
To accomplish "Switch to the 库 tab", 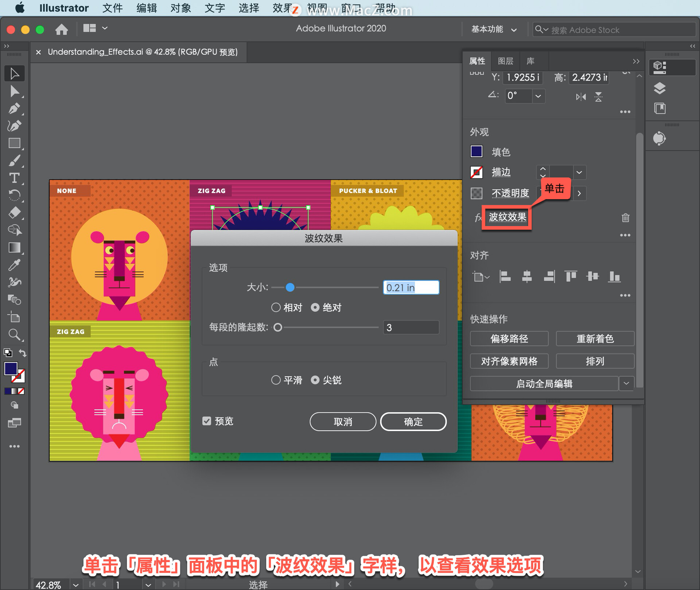I will (530, 61).
